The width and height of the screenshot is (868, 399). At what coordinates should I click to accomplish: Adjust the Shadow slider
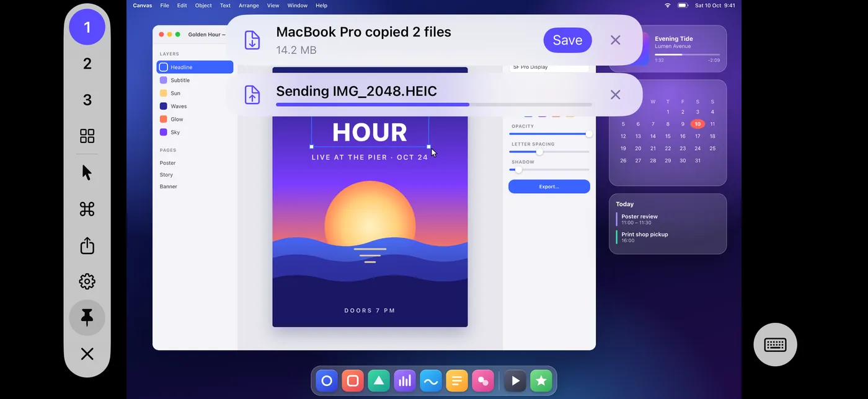pos(549,170)
